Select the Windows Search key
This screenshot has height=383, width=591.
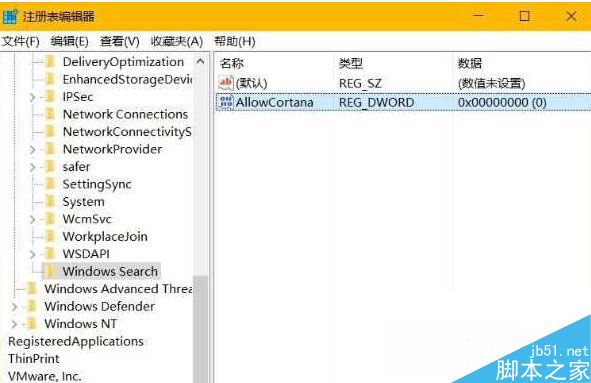click(x=110, y=271)
